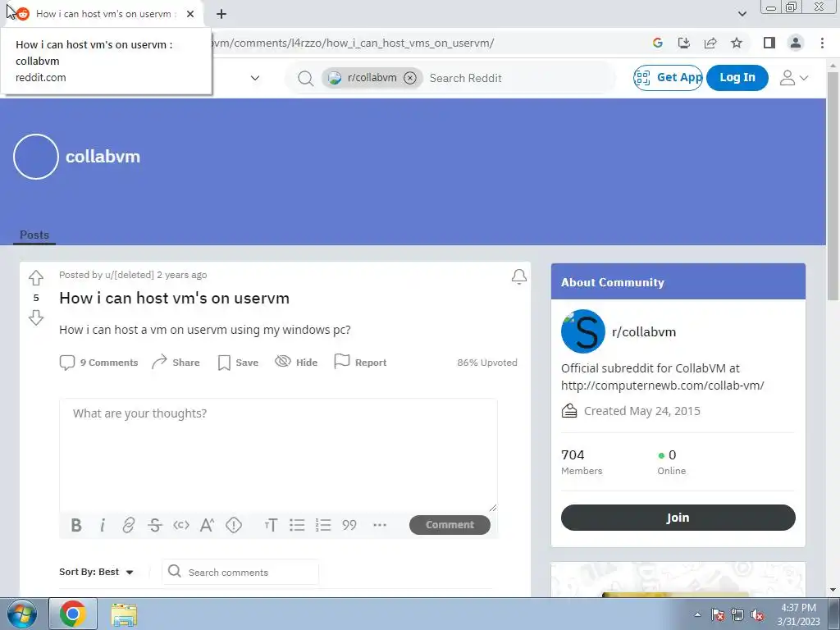The image size is (840, 630).
Task: Open the Chrome profile button
Action: [796, 43]
